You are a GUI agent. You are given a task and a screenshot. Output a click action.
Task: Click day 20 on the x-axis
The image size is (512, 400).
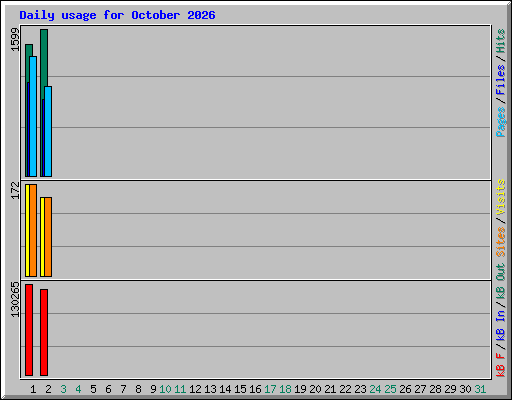point(315,389)
